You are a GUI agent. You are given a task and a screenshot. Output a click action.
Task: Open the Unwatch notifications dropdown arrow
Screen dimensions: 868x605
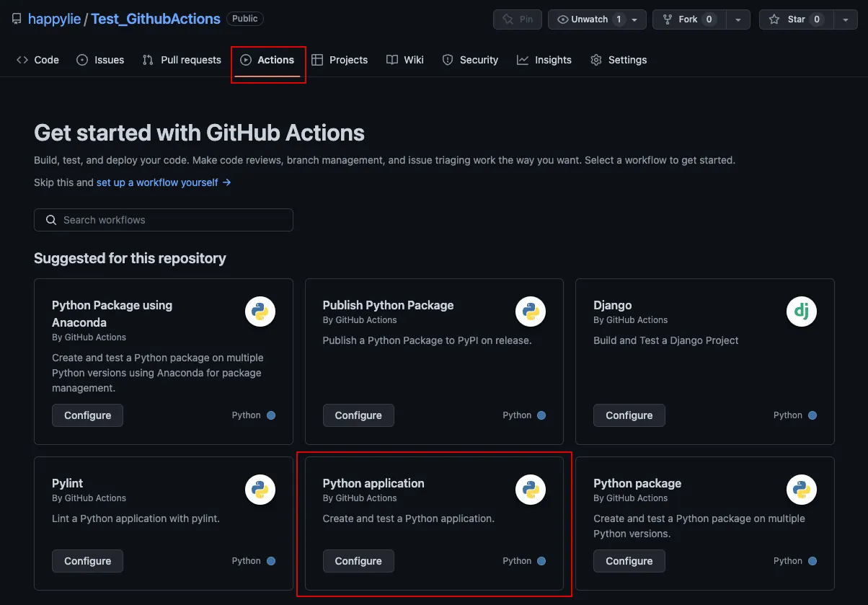tap(634, 19)
